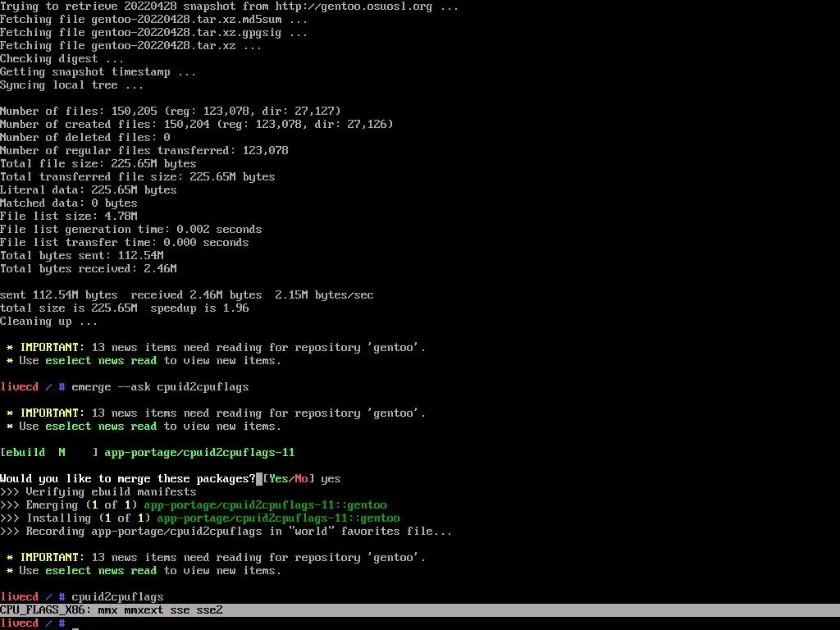The height and width of the screenshot is (630, 840).
Task: Click 'File list transfer time: 0.000 seconds'
Action: pyautogui.click(x=125, y=243)
